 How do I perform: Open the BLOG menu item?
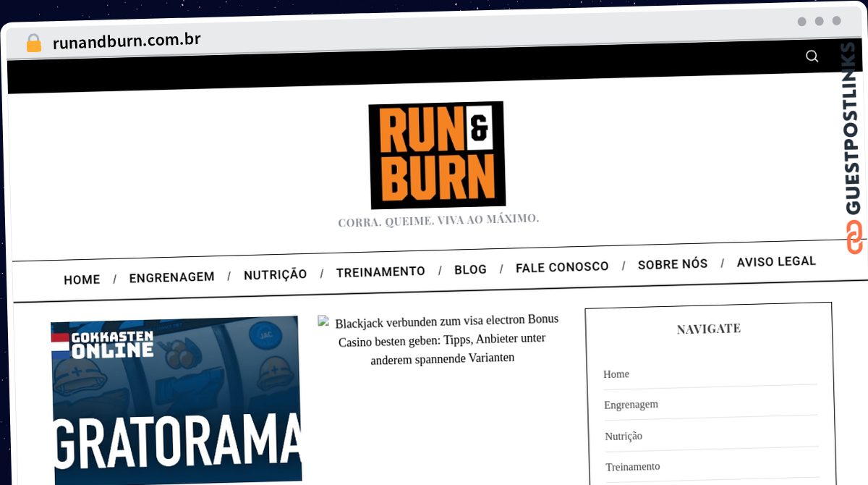pyautogui.click(x=470, y=270)
